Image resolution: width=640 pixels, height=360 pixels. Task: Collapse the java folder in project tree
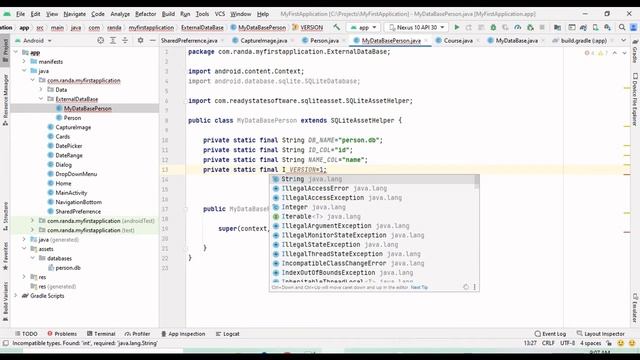pos(24,71)
